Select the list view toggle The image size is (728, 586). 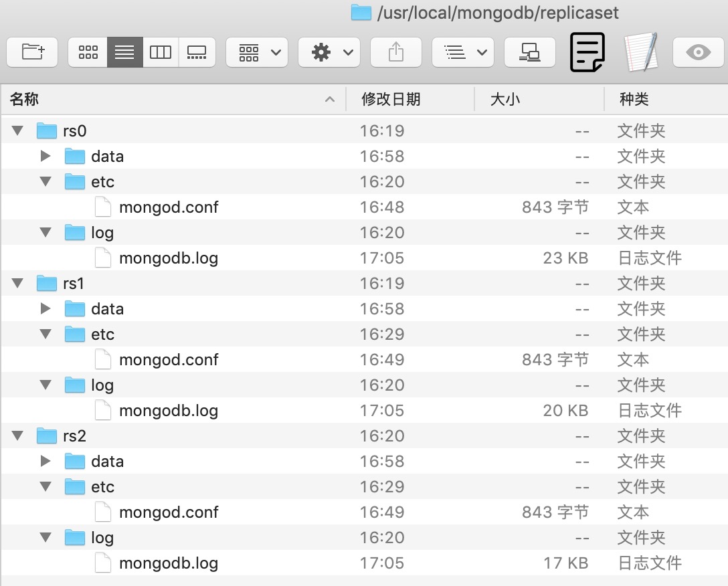click(125, 52)
